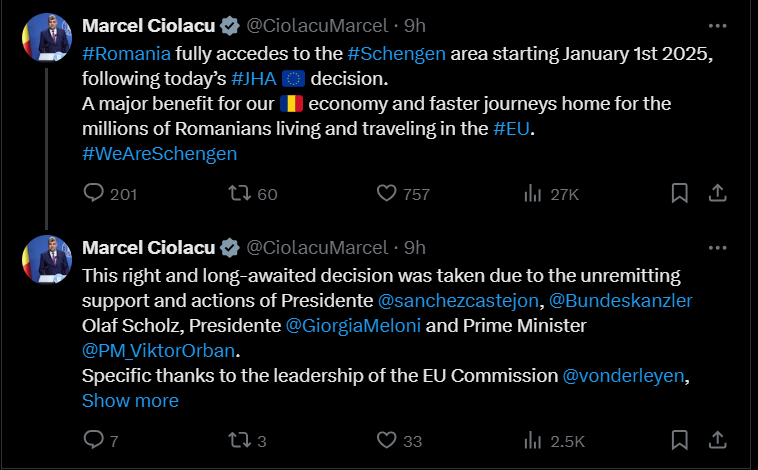Like the tweet with 33 likes
The height and width of the screenshot is (470, 758).
tap(387, 440)
